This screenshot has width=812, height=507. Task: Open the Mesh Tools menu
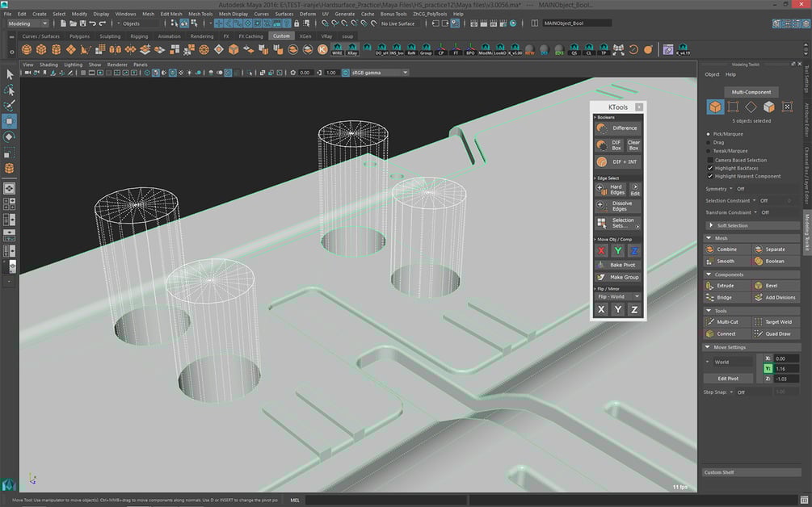(x=200, y=14)
